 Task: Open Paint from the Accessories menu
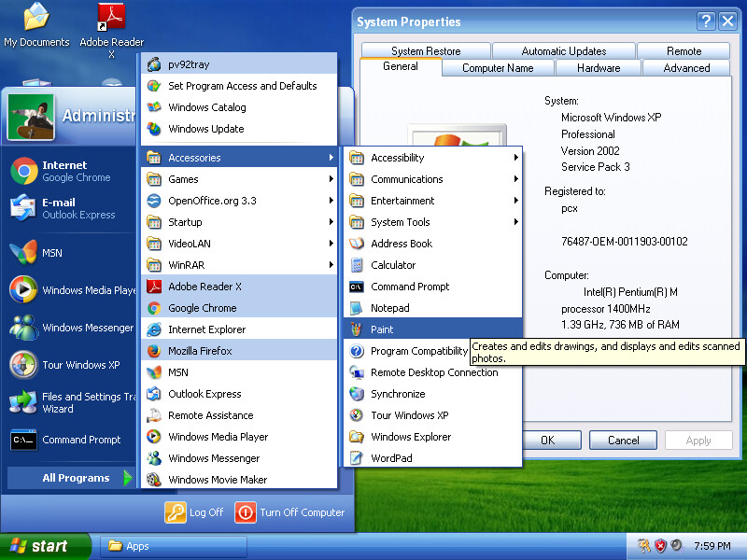point(432,329)
